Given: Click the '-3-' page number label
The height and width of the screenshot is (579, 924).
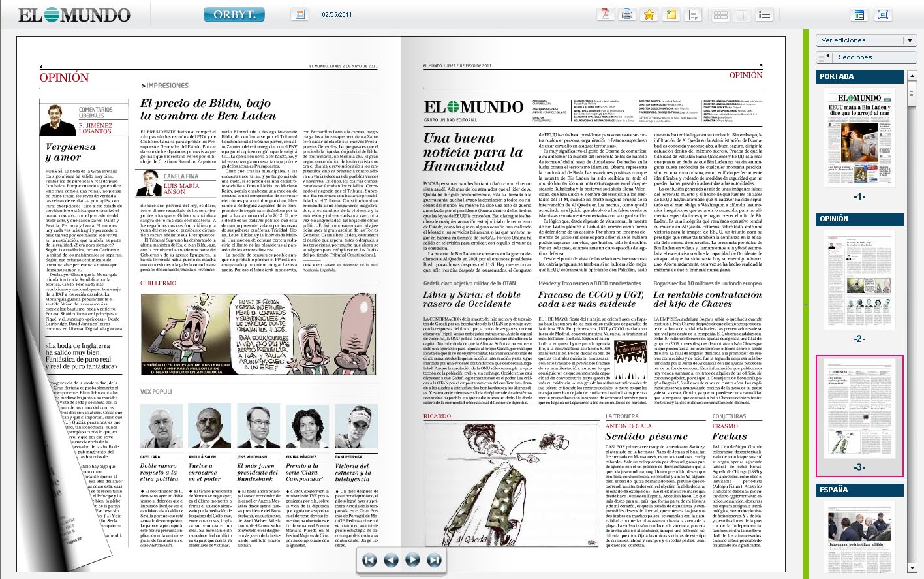Looking at the screenshot, I should coord(859,467).
